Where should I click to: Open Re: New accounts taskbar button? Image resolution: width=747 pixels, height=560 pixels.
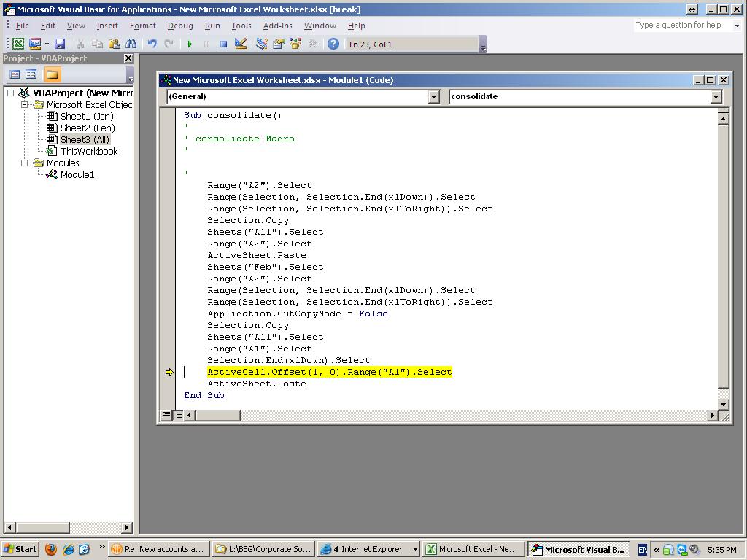coord(159,550)
